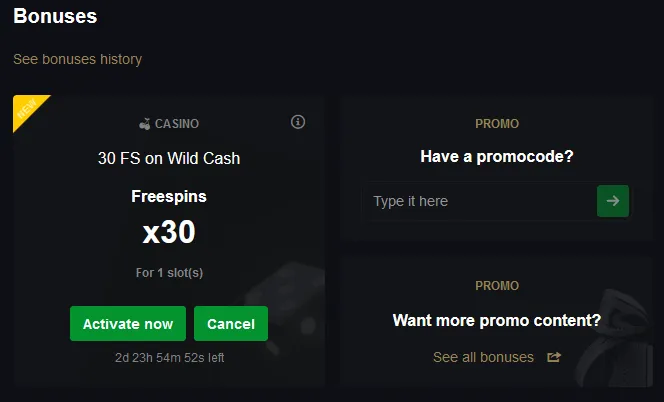
Task: Submit promocode with the green arrow button
Action: click(612, 201)
